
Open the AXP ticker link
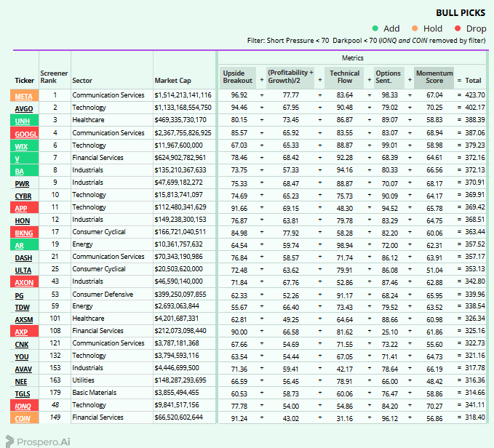[x=21, y=332]
